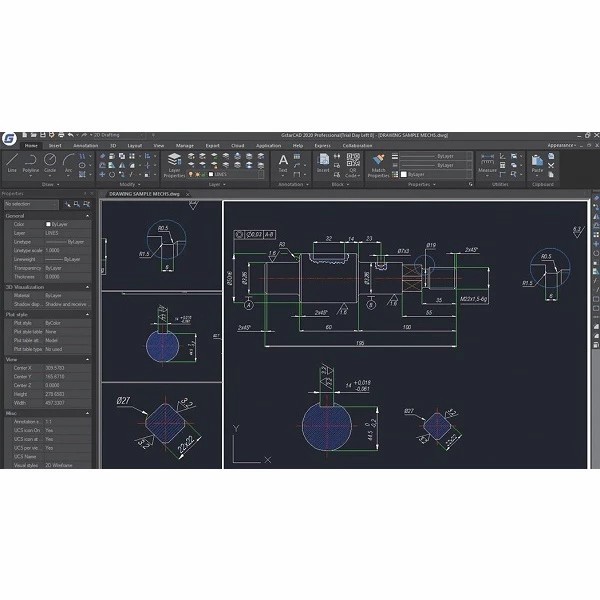Switch to the Insert ribbon tab
The width and height of the screenshot is (600, 600).
[x=55, y=146]
